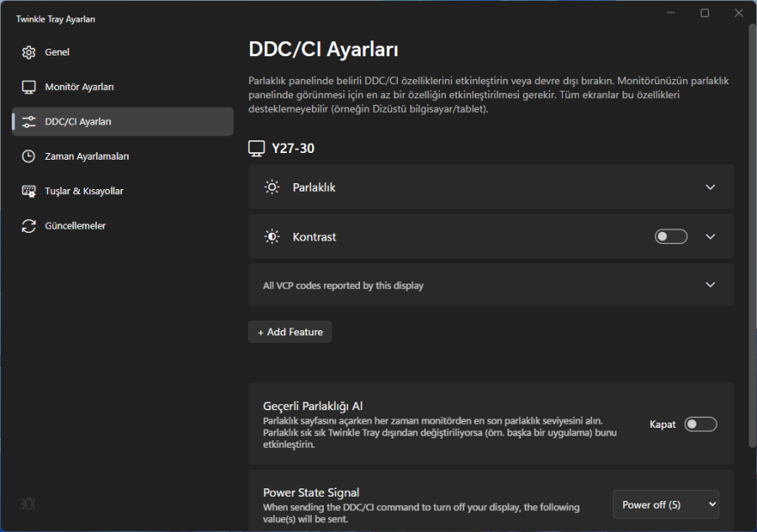Click the half-sun Kontrast icon
The image size is (757, 532).
pyautogui.click(x=272, y=237)
